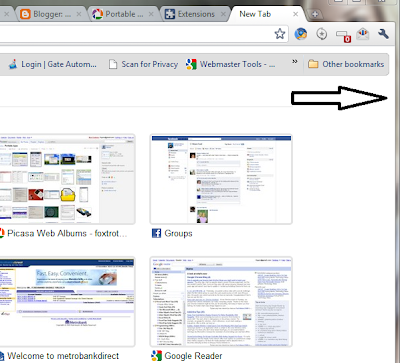The height and width of the screenshot is (363, 400).
Task: Click the page icon on Scan for Privacy
Action: 113,64
